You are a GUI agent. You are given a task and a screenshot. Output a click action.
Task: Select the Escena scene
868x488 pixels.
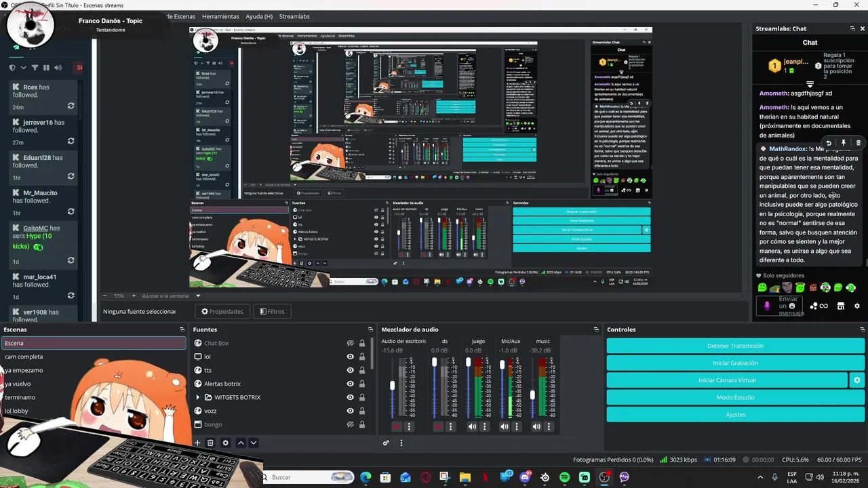94,343
